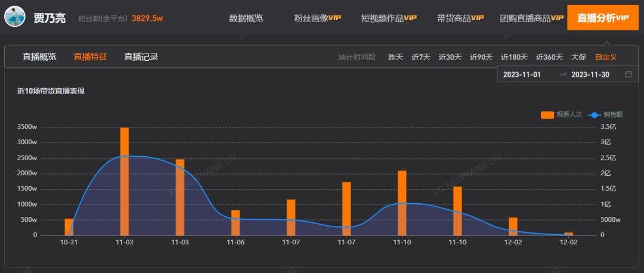Choose 近180天 statistics period

coord(514,57)
